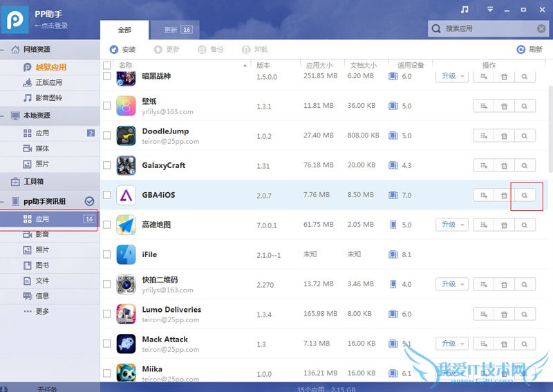
Task: Click the 更新 toolbar button
Action: [x=167, y=49]
